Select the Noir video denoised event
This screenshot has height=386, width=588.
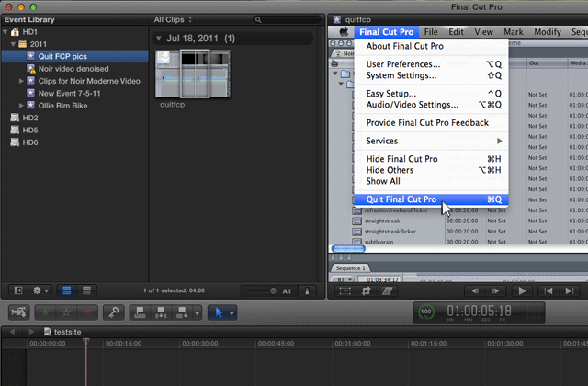coord(75,69)
